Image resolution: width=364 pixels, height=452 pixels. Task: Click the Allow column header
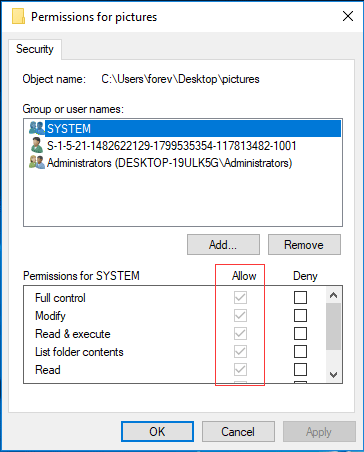244,276
